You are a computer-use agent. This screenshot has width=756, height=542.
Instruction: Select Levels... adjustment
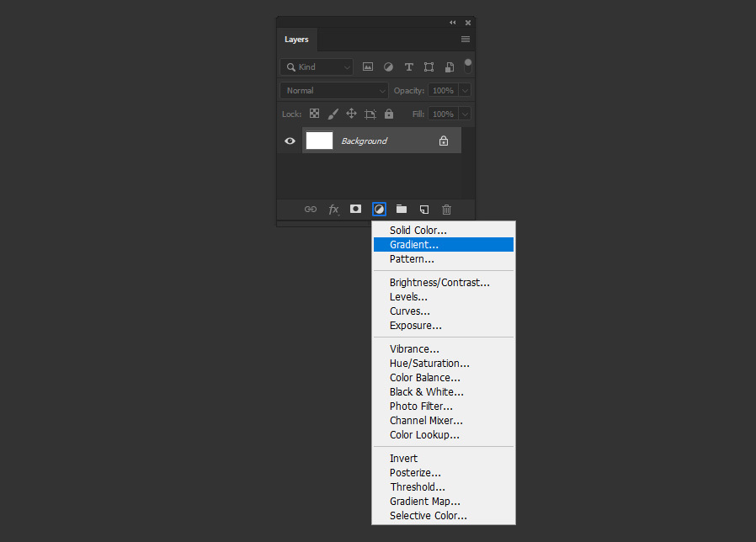pyautogui.click(x=444, y=297)
